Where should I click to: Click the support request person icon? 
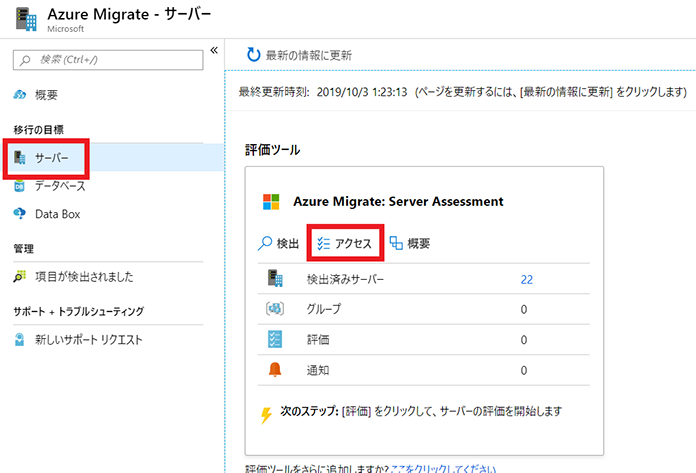point(20,339)
